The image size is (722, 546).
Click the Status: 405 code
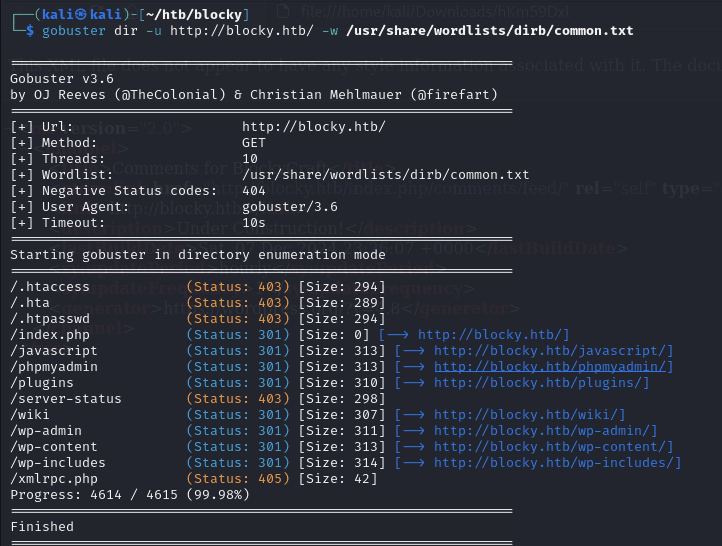[238, 479]
